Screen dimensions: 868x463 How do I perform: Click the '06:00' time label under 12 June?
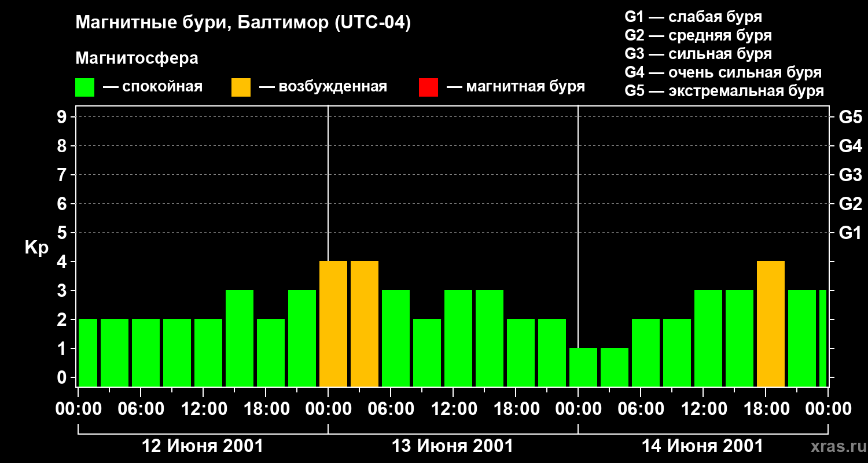tap(141, 409)
